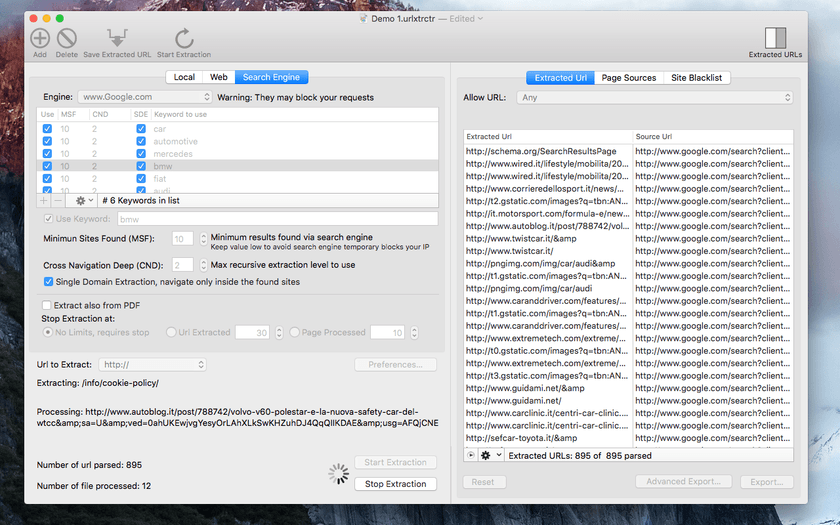Select Url Extracted stop option

pos(171,332)
